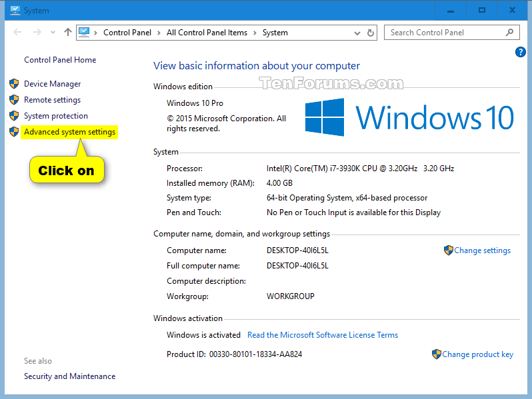Click the Forward navigation arrow
Image resolution: width=532 pixels, height=399 pixels.
[x=37, y=32]
